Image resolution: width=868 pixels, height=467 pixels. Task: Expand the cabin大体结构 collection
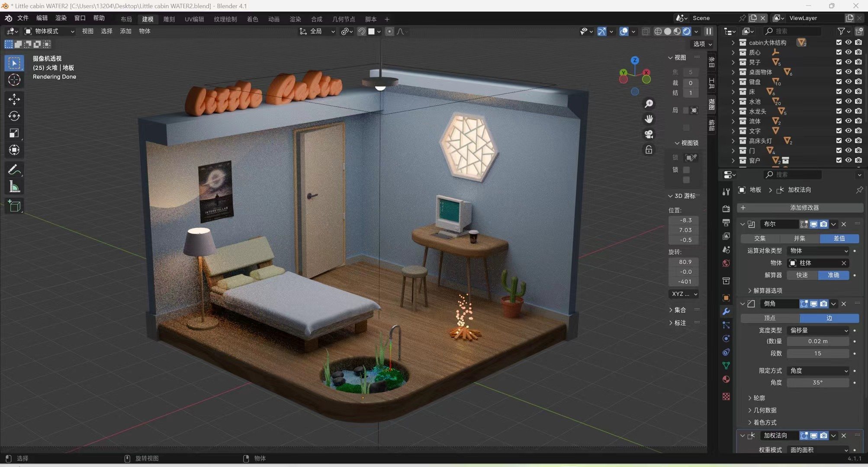click(x=733, y=42)
